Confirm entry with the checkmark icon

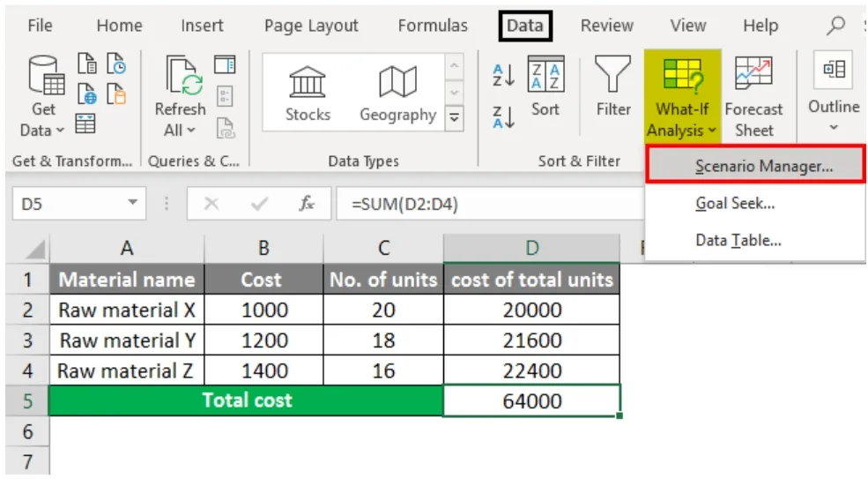[259, 204]
